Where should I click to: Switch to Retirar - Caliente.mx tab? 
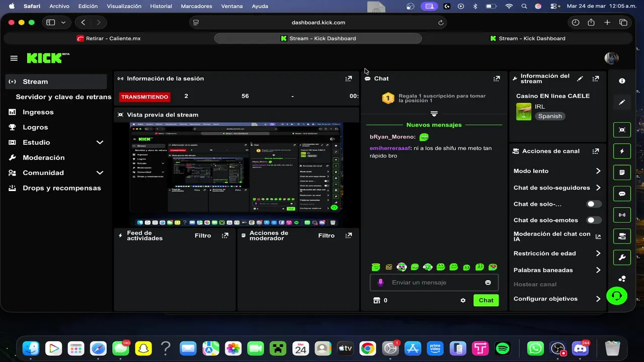[109, 38]
